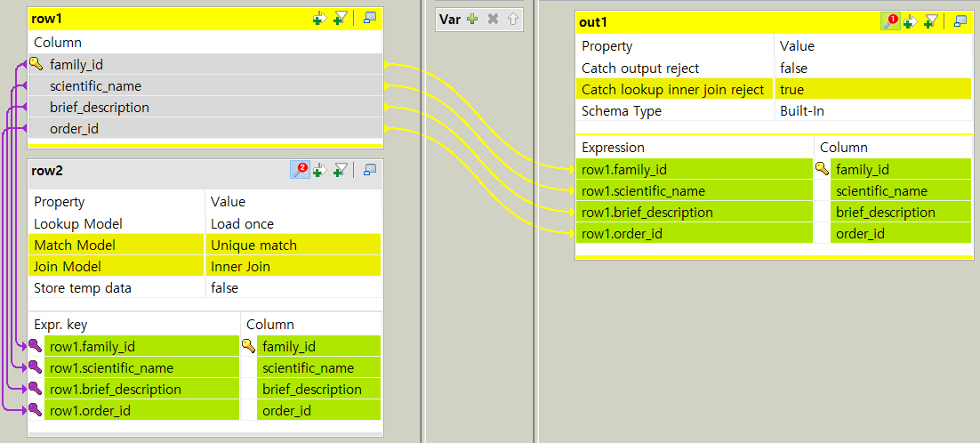This screenshot has height=443, width=980.
Task: Edit out1 expression row1.family_id
Action: click(x=695, y=169)
